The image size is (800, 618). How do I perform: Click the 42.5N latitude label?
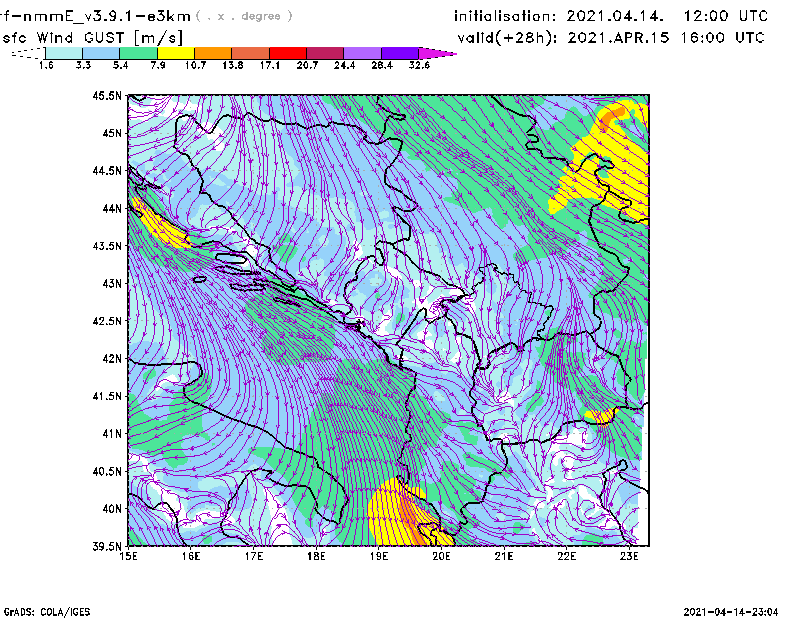[x=107, y=321]
